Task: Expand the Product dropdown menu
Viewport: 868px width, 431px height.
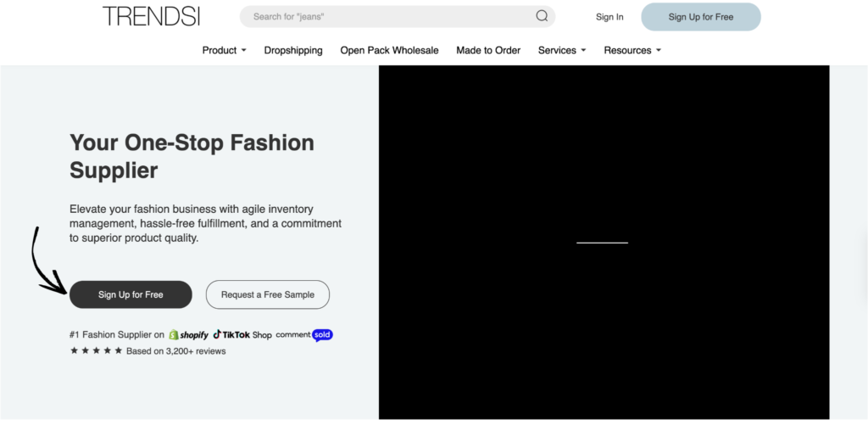Action: tap(224, 50)
